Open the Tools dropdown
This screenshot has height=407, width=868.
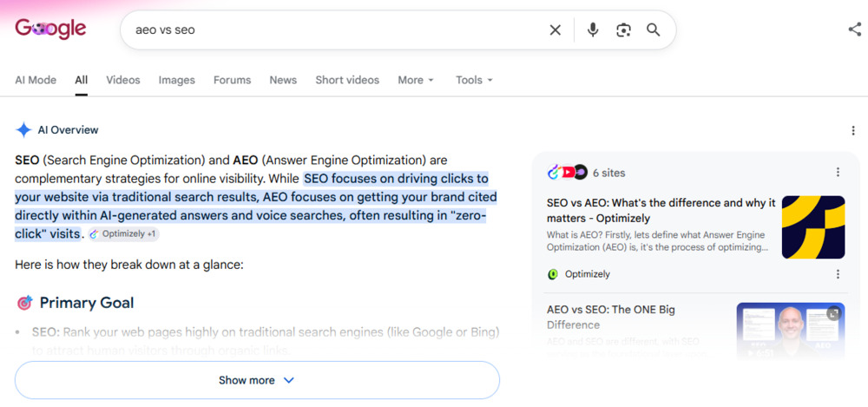tap(474, 80)
